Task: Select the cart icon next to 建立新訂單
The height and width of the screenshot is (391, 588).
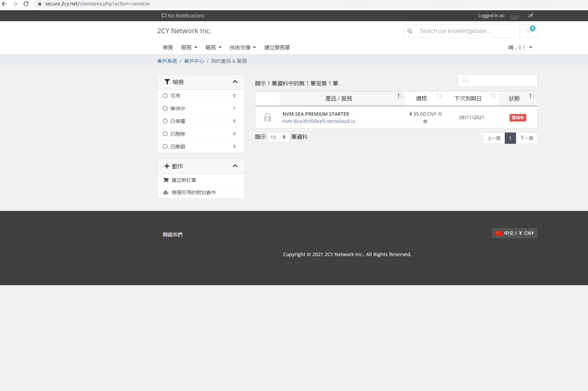Action: tap(166, 180)
